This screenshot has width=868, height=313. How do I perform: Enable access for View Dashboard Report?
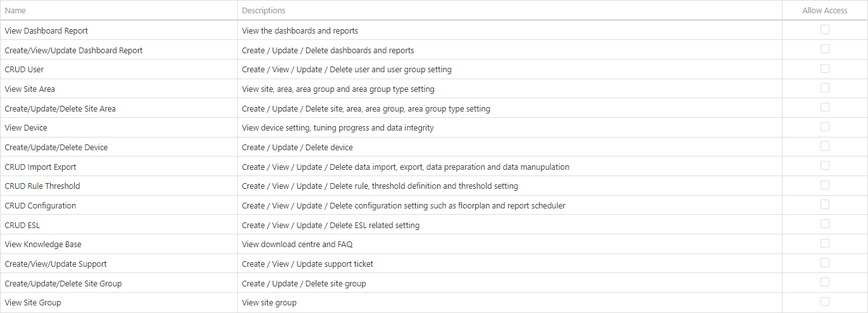tap(825, 30)
